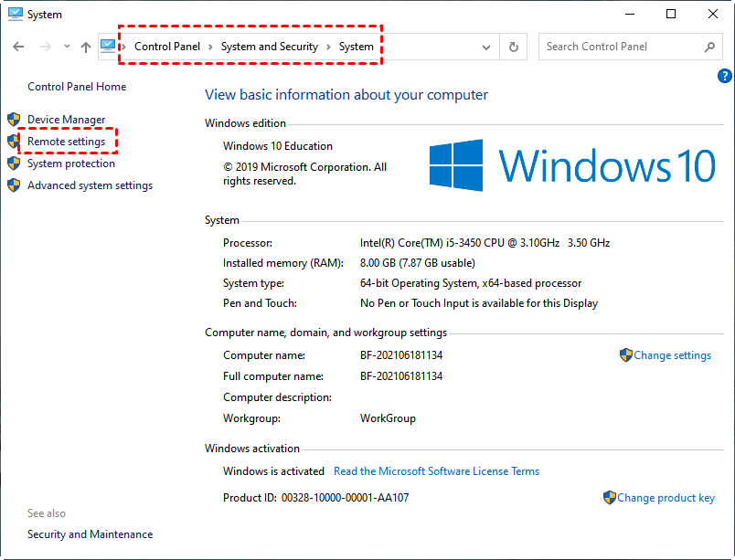
Task: Open Remote settings link
Action: [66, 142]
